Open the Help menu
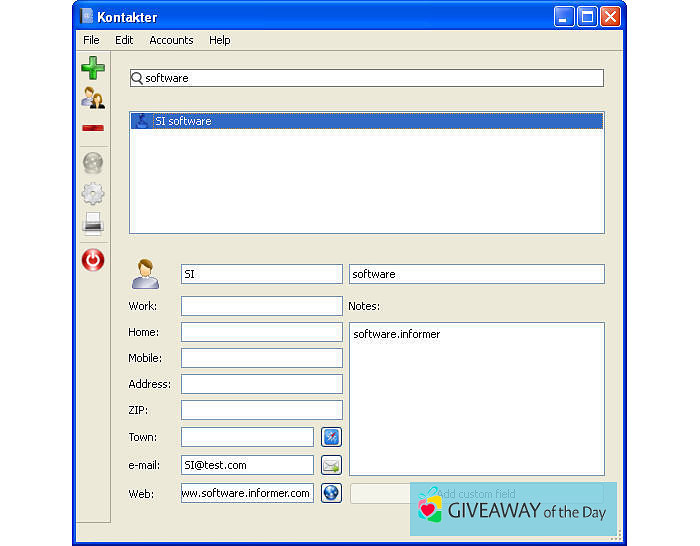Viewport: 700px width, 546px height. pos(220,40)
